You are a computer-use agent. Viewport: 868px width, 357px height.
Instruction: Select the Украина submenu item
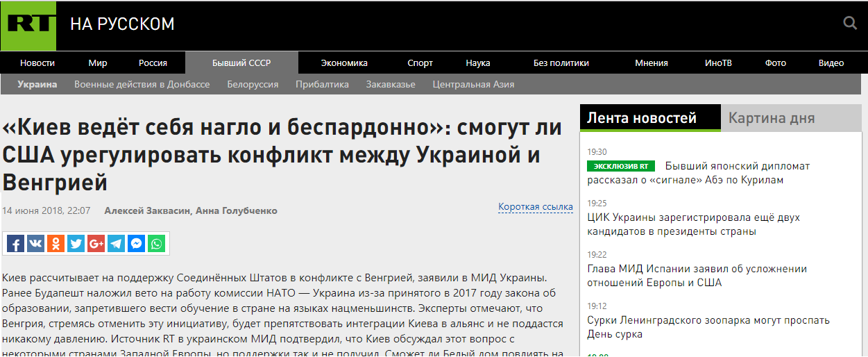tap(37, 84)
